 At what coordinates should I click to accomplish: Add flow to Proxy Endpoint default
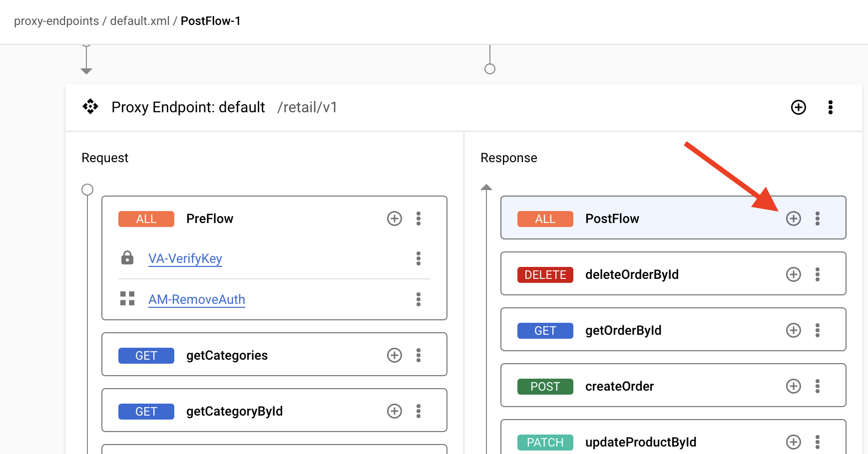pyautogui.click(x=798, y=107)
